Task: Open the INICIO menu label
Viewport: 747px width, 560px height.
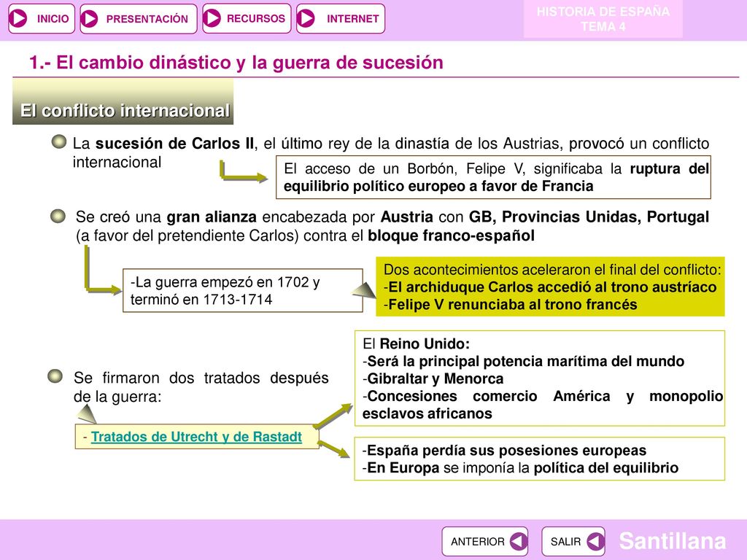Action: 53,19
